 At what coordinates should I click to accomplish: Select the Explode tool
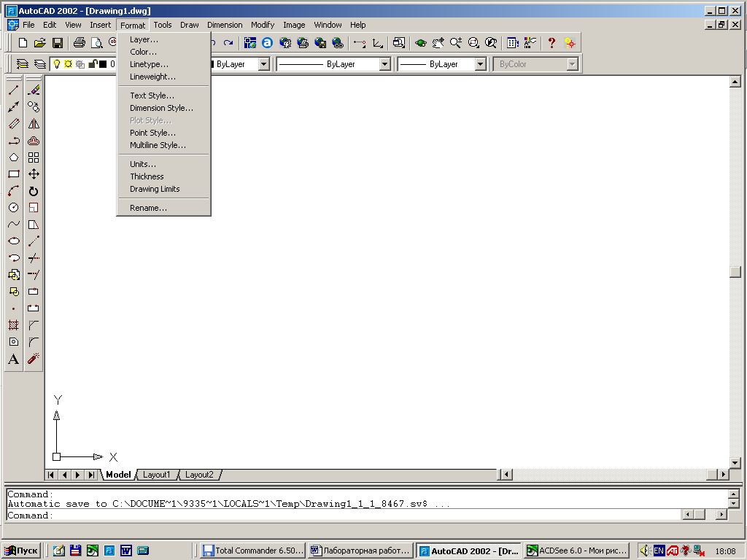tap(34, 359)
